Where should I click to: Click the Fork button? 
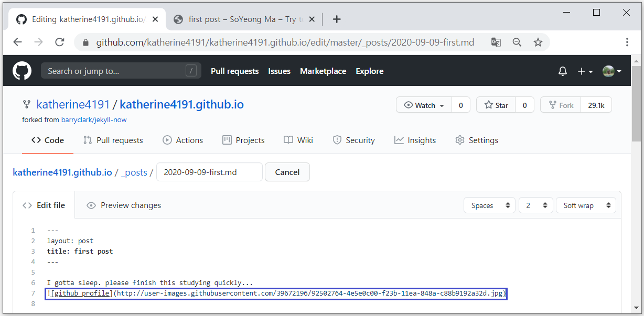coord(561,105)
